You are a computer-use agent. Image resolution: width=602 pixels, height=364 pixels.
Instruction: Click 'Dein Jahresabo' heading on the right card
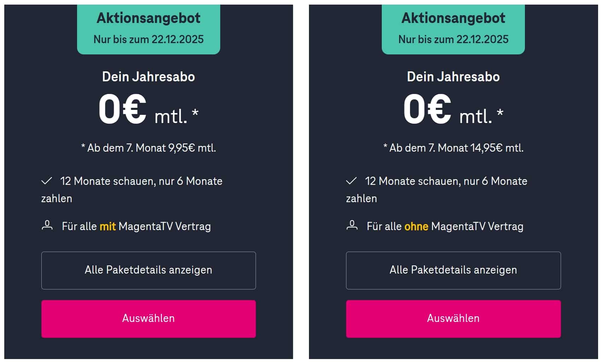coord(453,76)
